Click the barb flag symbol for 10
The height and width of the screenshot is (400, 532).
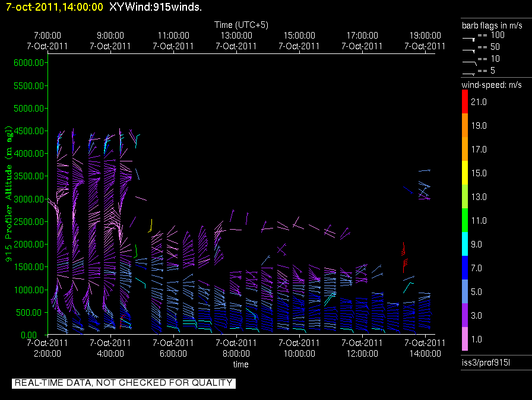click(470, 63)
